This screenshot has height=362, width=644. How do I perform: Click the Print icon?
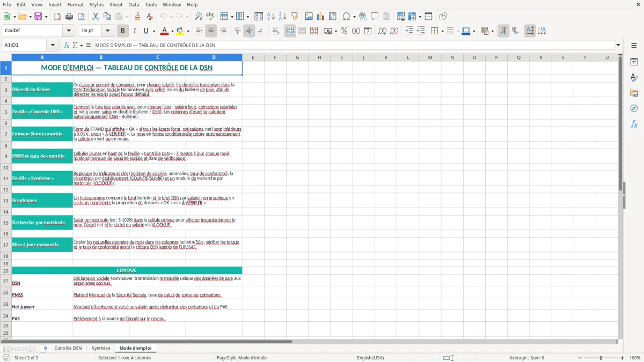pyautogui.click(x=69, y=17)
